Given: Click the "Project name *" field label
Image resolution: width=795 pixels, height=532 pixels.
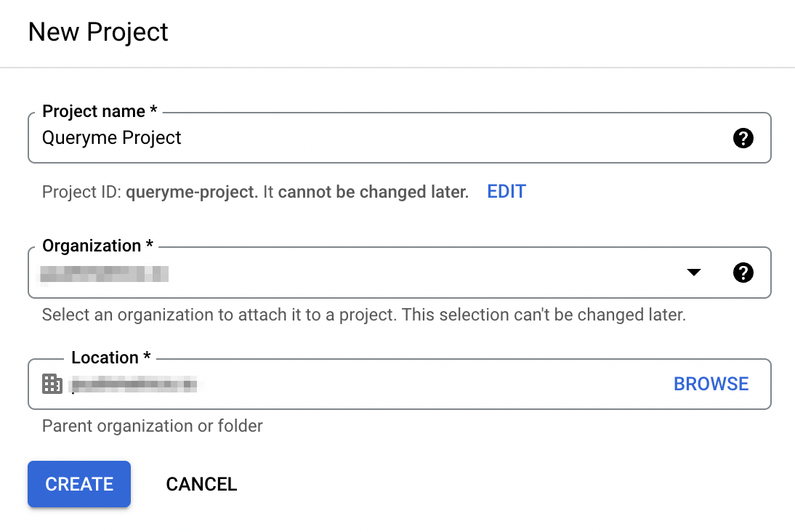Looking at the screenshot, I should (x=100, y=111).
